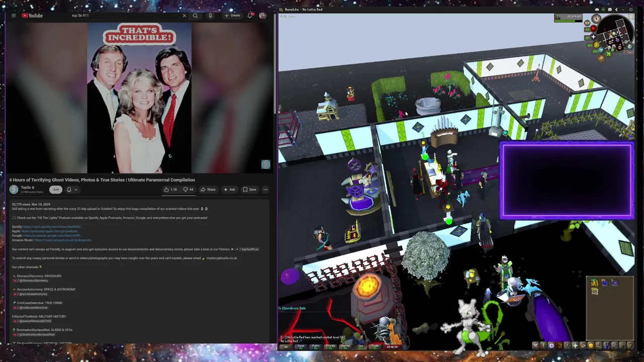Save the video to a playlist
The width and height of the screenshot is (644, 362).
click(250, 190)
